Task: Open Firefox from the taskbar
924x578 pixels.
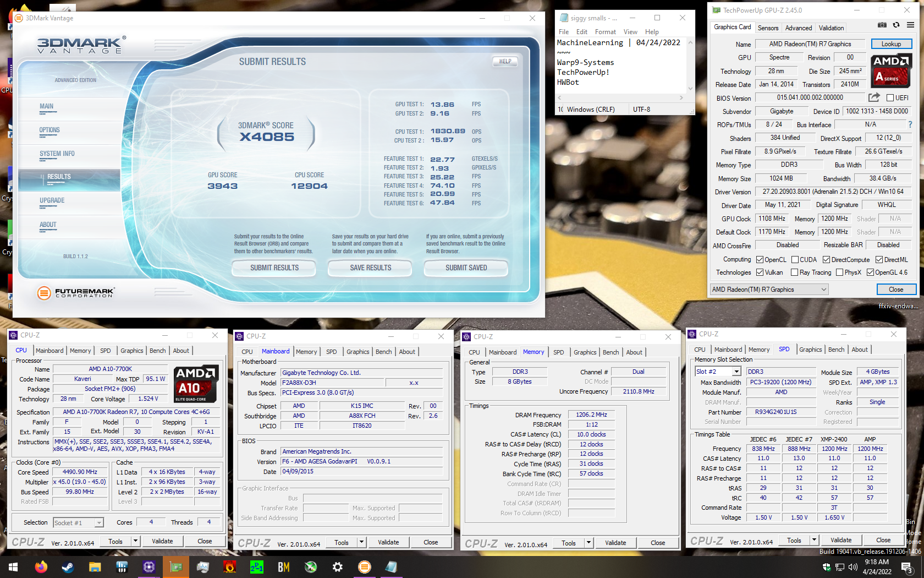Action: [41, 566]
